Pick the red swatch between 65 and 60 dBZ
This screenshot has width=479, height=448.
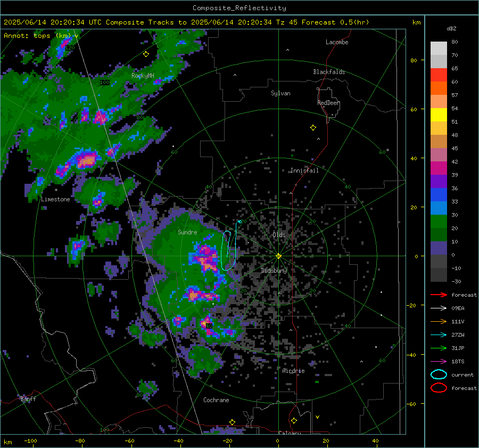pos(439,75)
